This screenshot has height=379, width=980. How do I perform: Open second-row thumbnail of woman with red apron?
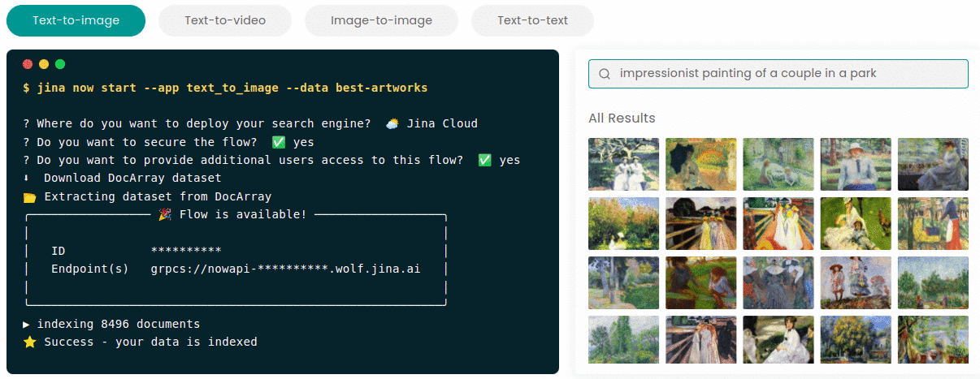pyautogui.click(x=933, y=223)
